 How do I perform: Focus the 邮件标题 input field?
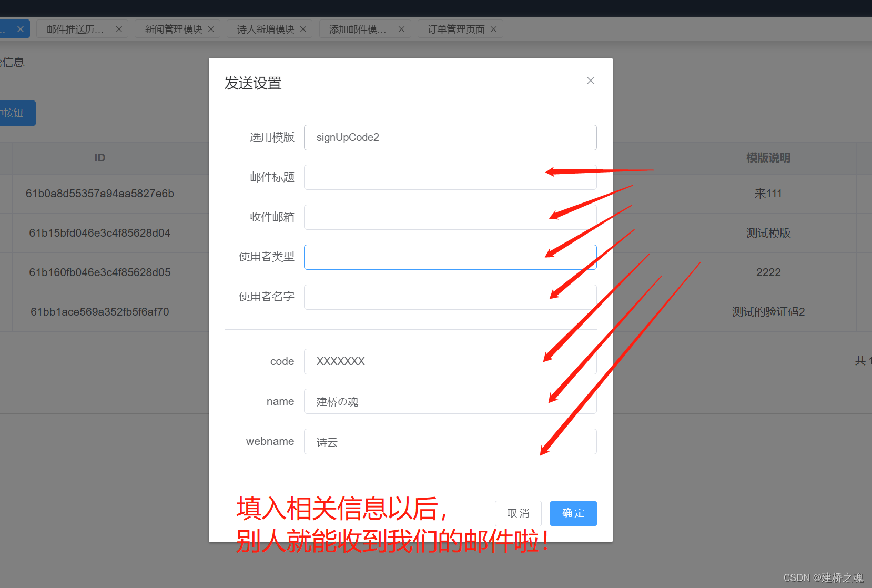[x=450, y=177]
